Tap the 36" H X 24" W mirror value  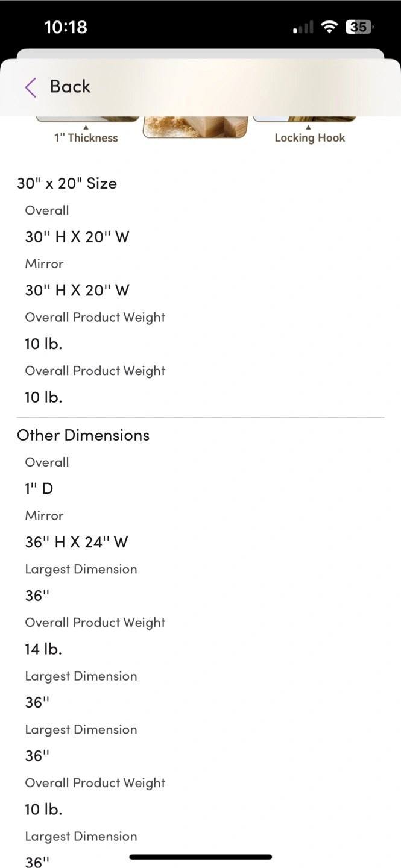tap(77, 542)
